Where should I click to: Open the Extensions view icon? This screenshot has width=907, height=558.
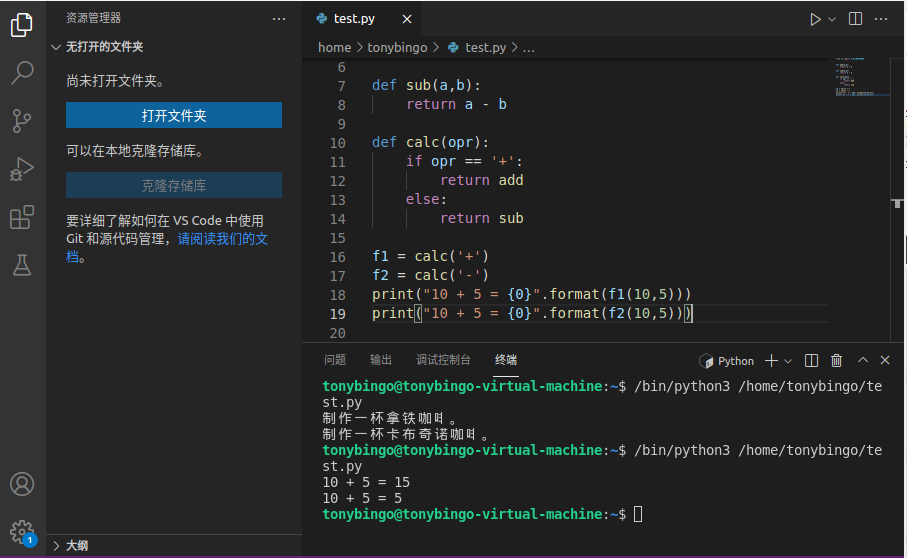point(22,217)
